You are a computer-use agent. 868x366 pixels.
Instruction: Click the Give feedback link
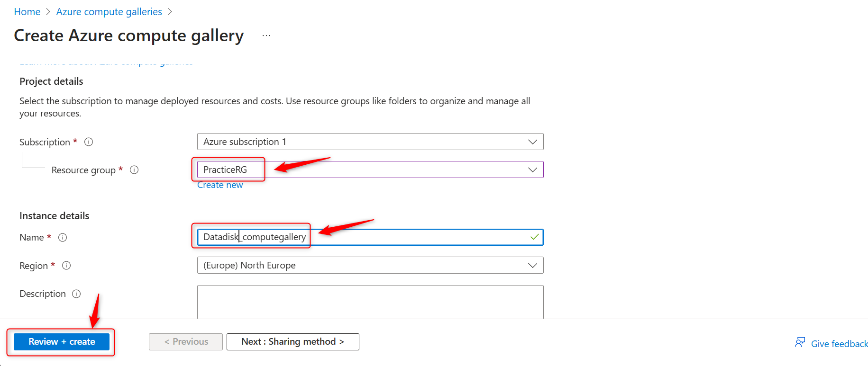(839, 344)
